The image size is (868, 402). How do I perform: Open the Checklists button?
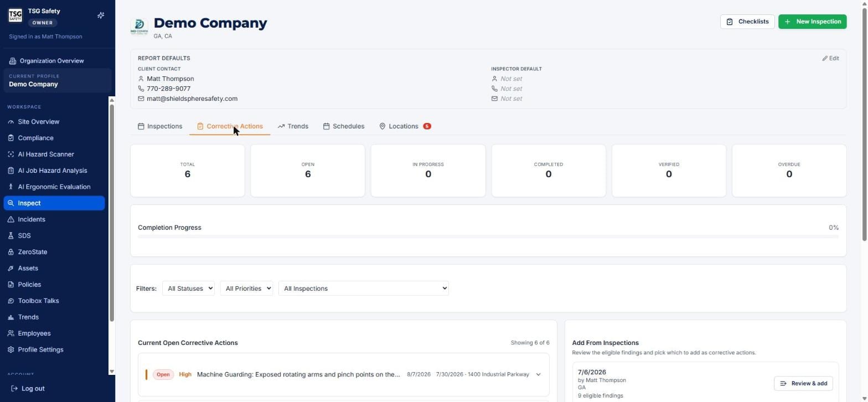pyautogui.click(x=747, y=22)
